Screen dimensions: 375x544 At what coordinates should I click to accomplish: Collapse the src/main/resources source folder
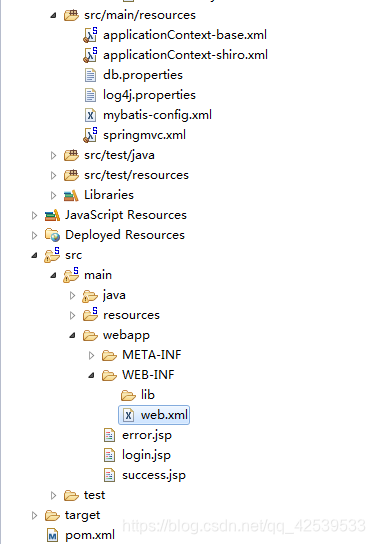(53, 15)
